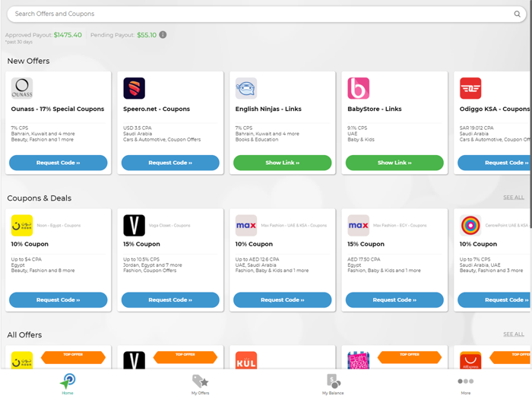Click the search magnifier icon

click(x=517, y=14)
